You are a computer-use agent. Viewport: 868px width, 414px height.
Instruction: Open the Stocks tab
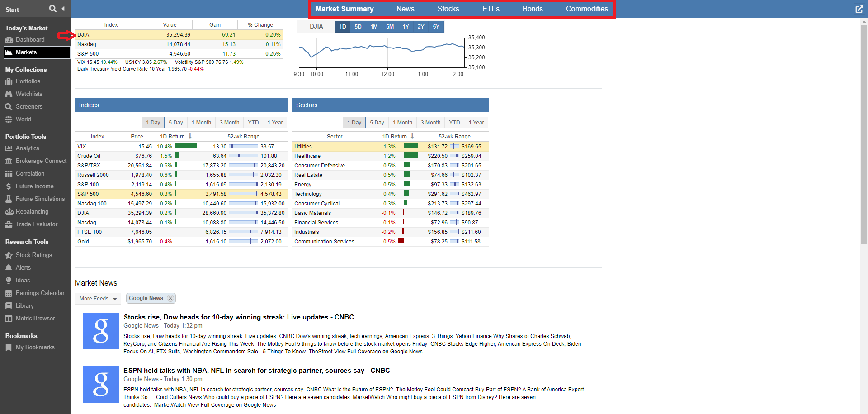point(448,9)
